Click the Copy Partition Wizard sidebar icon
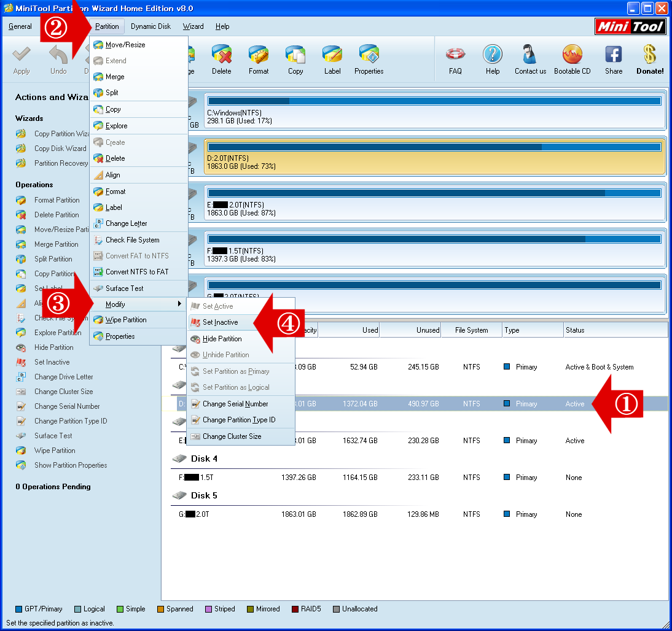 tap(20, 134)
